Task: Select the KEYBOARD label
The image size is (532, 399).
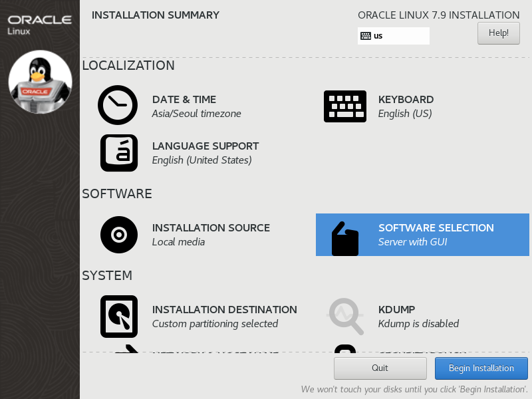Action: pyautogui.click(x=406, y=99)
